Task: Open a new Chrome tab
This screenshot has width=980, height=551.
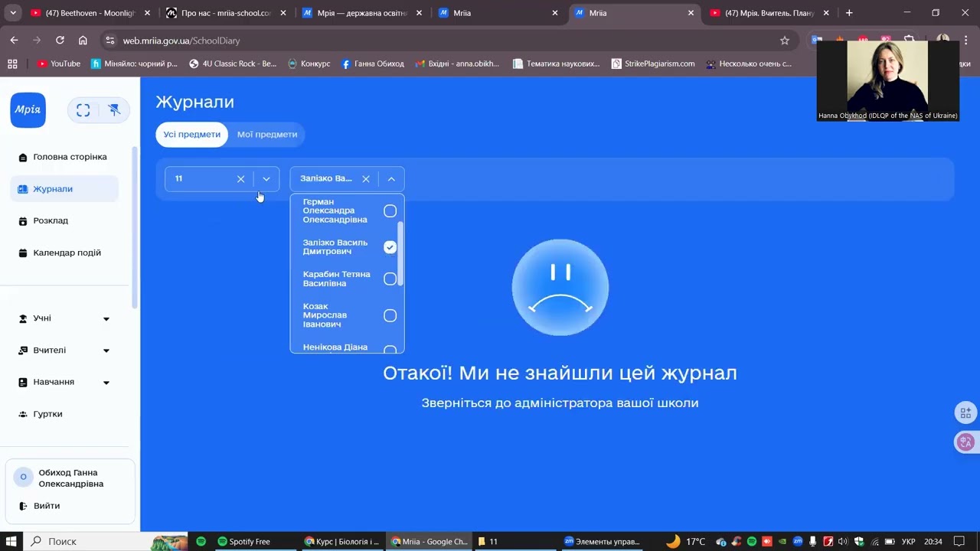Action: click(x=849, y=13)
